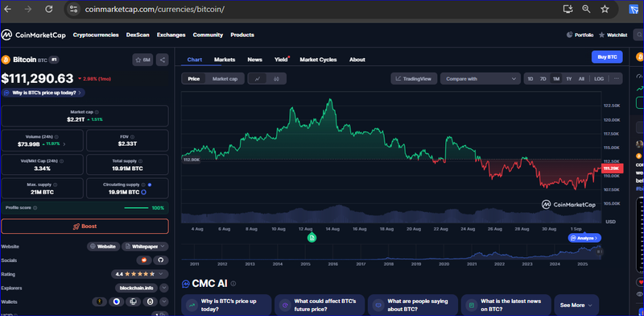Bookmark this page with star icon

click(605, 9)
